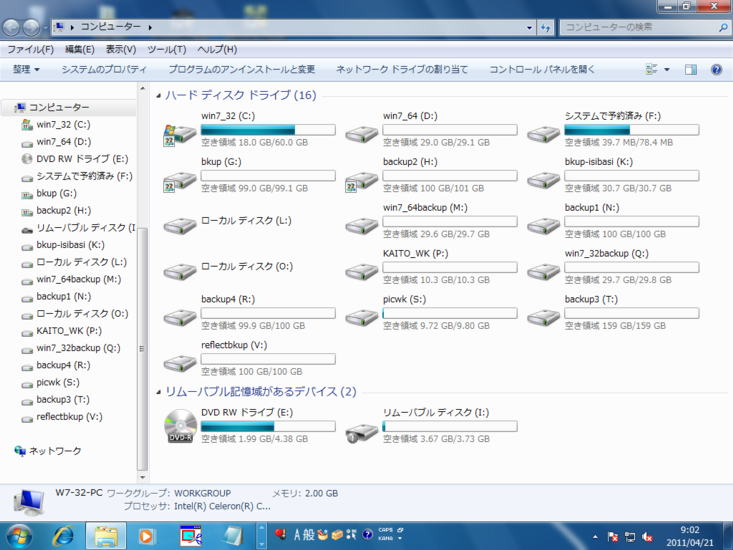Select ネットワーク in the navigation pane
Image resolution: width=733 pixels, height=550 pixels.
(x=54, y=451)
